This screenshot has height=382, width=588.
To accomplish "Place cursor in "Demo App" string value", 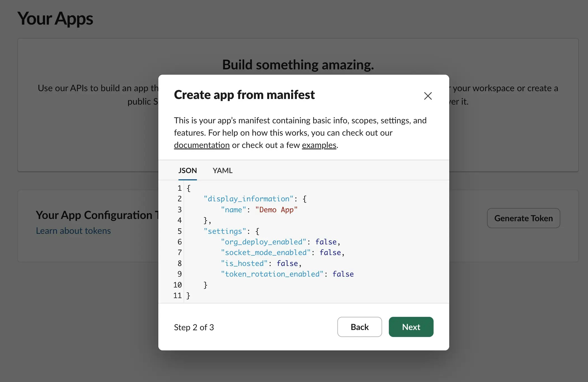I will (276, 210).
